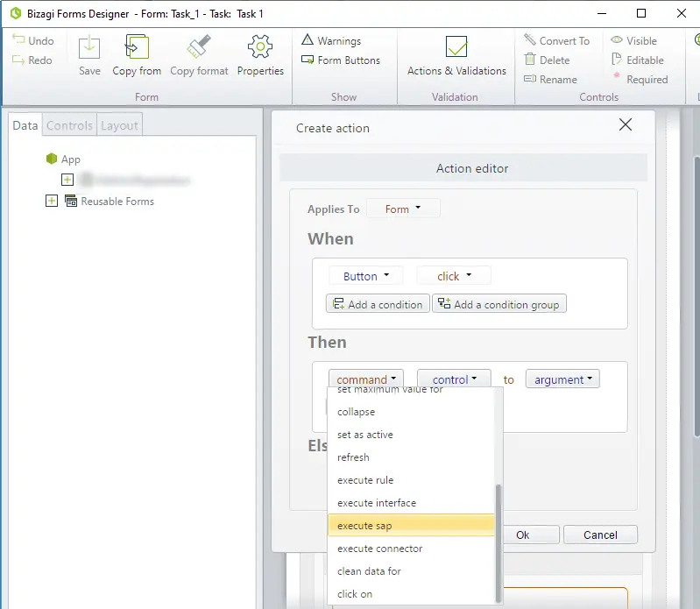This screenshot has width=700, height=609.
Task: Click Add a condition button
Action: click(x=378, y=303)
